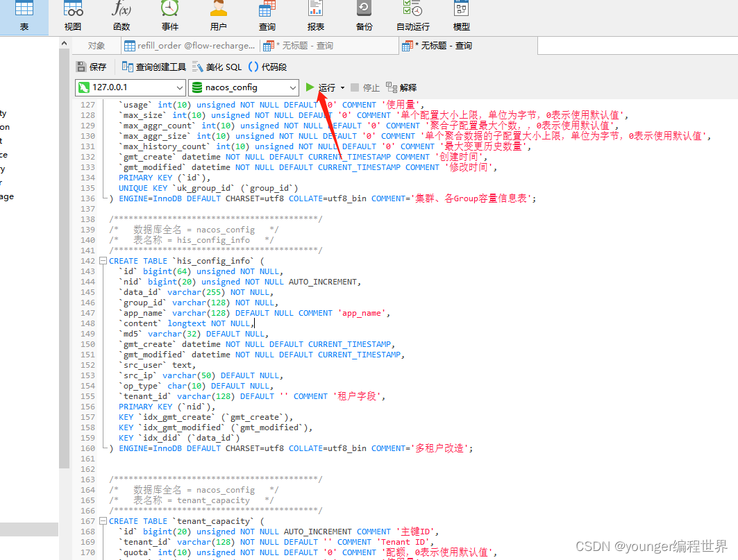
Task: Click 'Tenant ID' comment on line 169
Action: (x=403, y=542)
